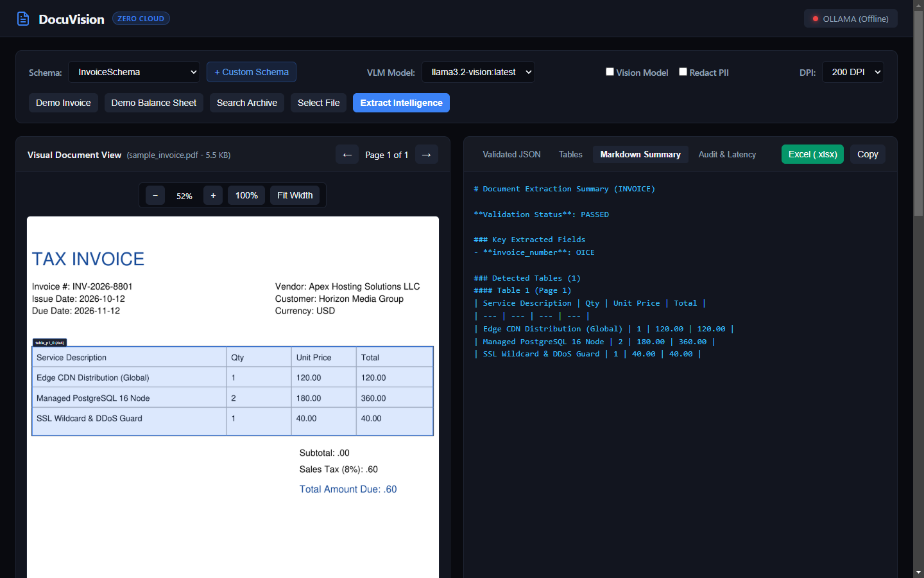Image resolution: width=924 pixels, height=578 pixels.
Task: Enable the Vision Model checkbox
Action: pos(610,72)
